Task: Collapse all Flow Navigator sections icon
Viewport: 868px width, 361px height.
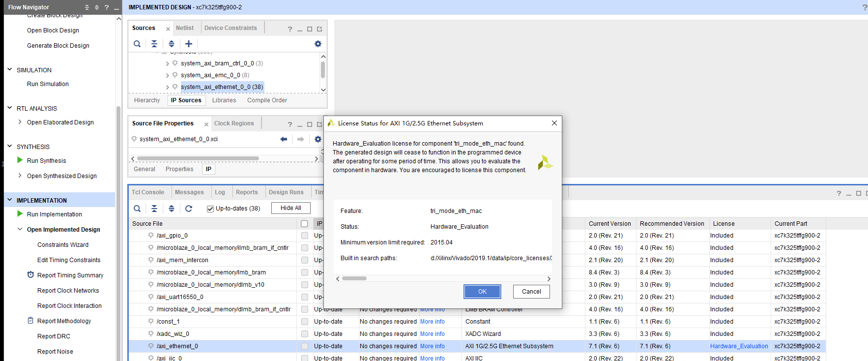Action: tap(87, 7)
